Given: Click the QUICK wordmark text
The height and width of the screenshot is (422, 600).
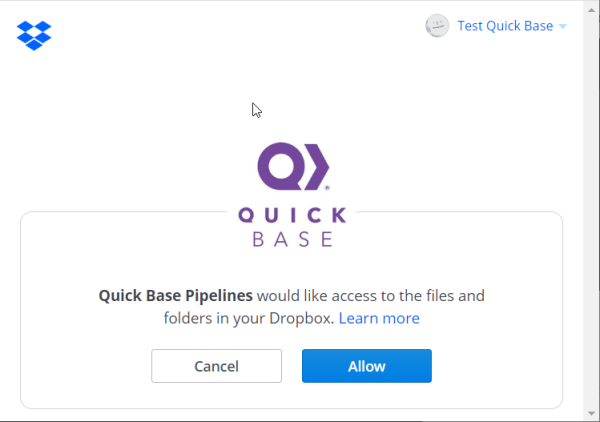Looking at the screenshot, I should pos(293,215).
